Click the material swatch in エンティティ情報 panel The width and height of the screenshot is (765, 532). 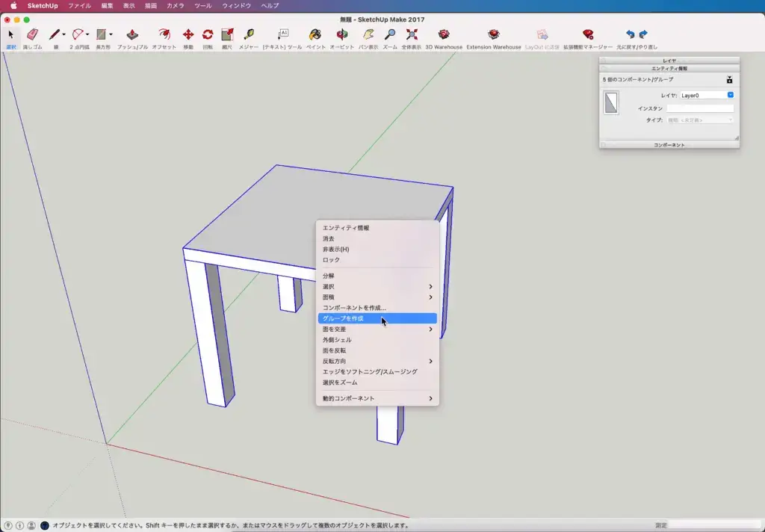[x=611, y=102]
